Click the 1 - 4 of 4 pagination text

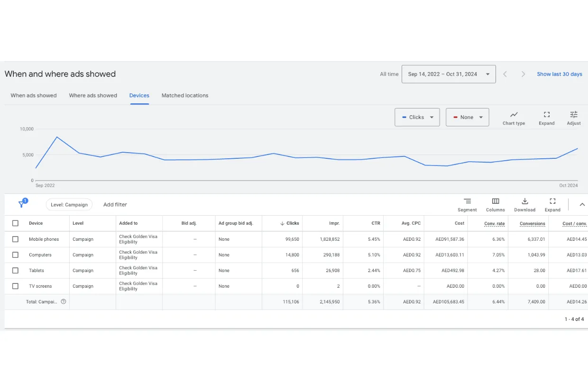tap(574, 319)
